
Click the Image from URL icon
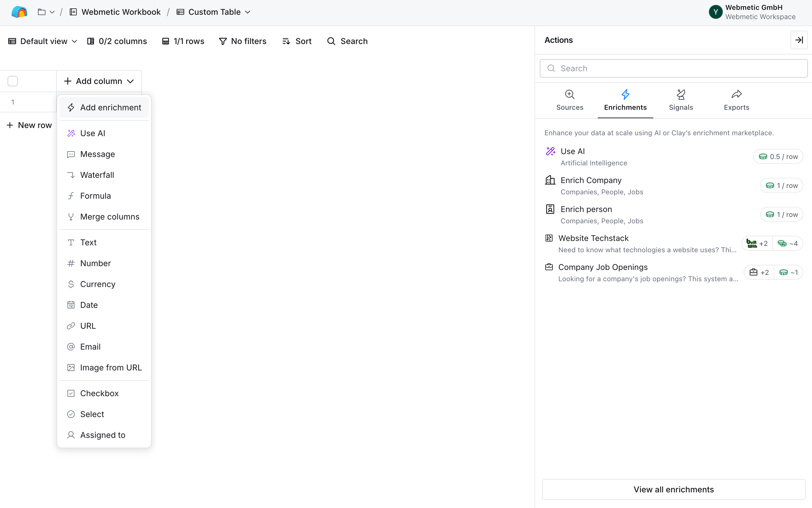(71, 368)
